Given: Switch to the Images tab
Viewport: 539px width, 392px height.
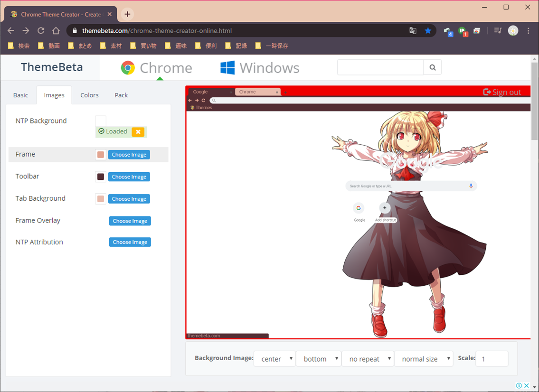Looking at the screenshot, I should tap(54, 95).
